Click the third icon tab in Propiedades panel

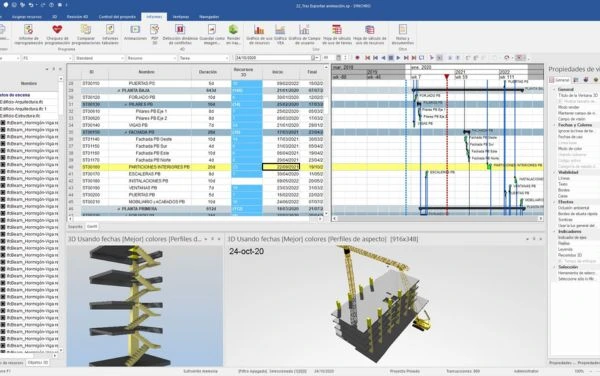pyautogui.click(x=586, y=80)
